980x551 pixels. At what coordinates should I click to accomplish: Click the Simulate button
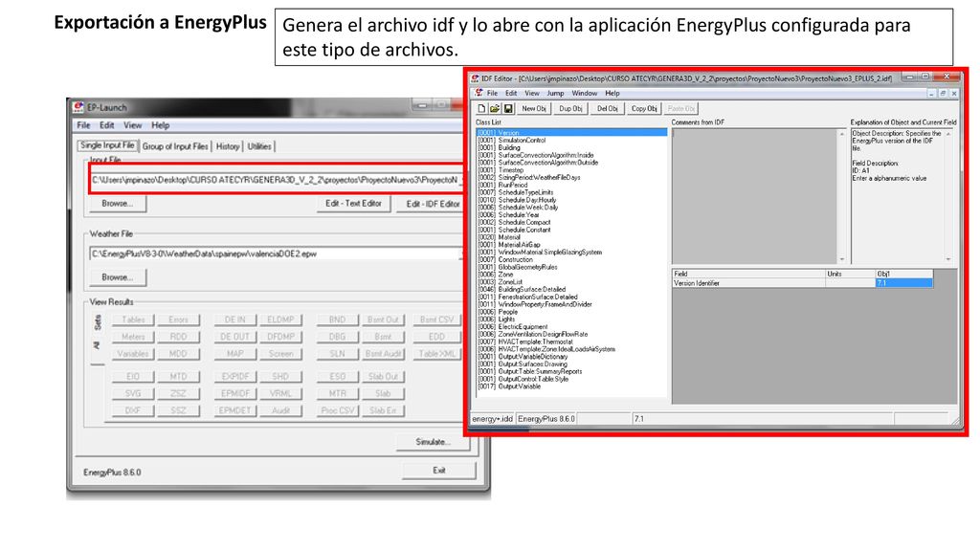click(433, 442)
